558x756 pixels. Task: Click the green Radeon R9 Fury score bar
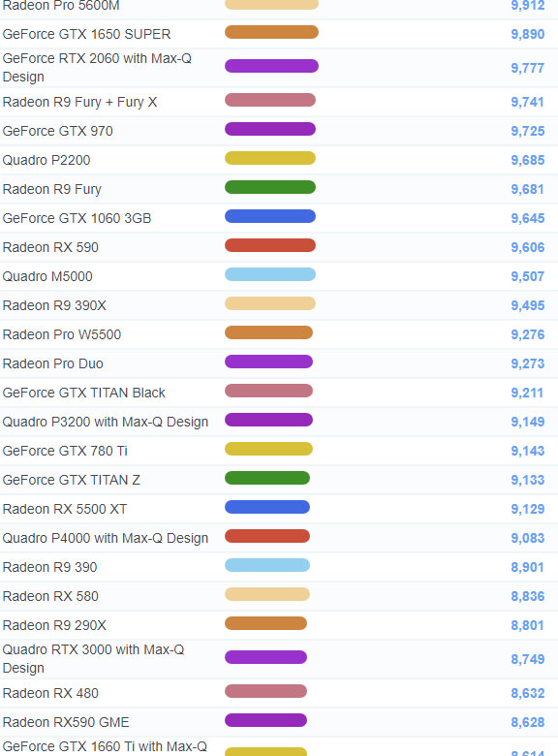[270, 187]
